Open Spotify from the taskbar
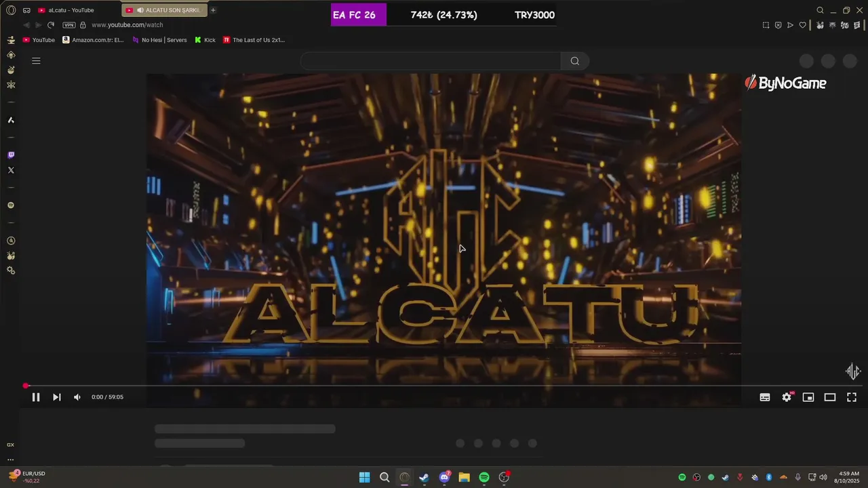Viewport: 868px width, 488px height. click(x=484, y=477)
